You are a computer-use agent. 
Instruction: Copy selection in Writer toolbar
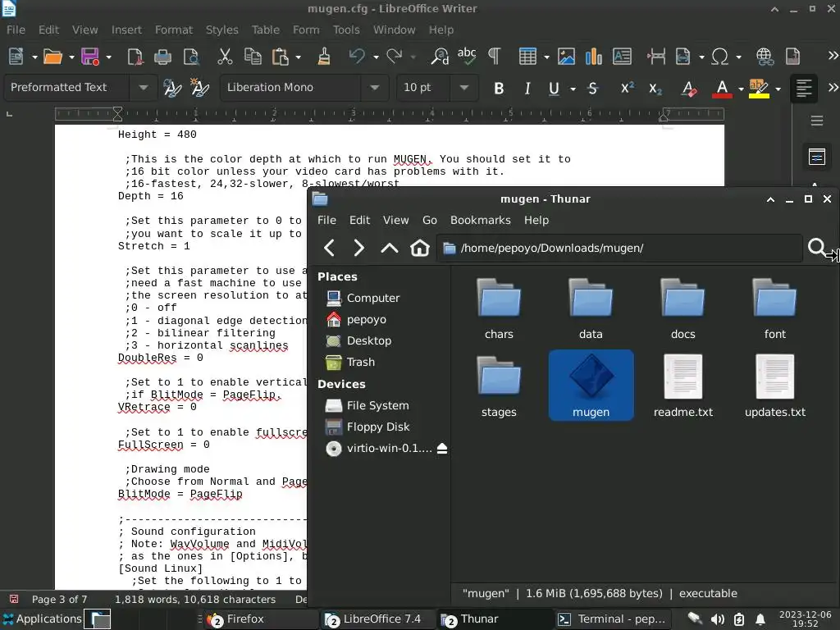253,57
